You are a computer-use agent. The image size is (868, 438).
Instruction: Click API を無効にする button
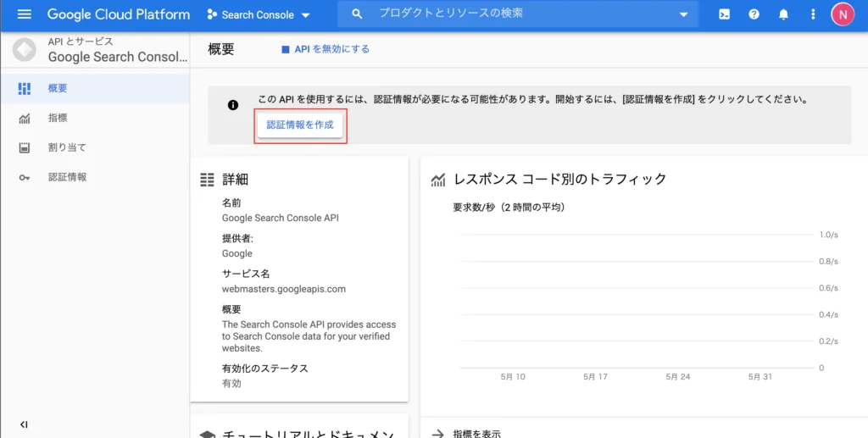click(325, 49)
